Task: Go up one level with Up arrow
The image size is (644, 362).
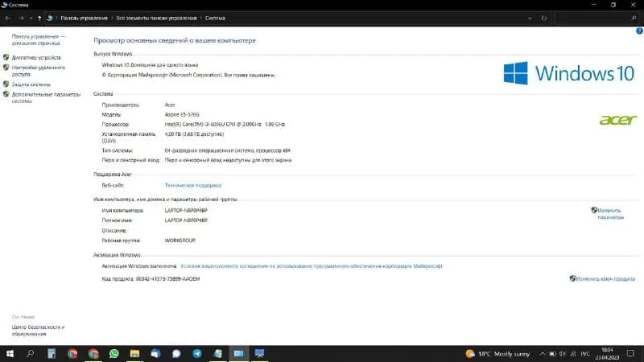Action: click(39, 18)
